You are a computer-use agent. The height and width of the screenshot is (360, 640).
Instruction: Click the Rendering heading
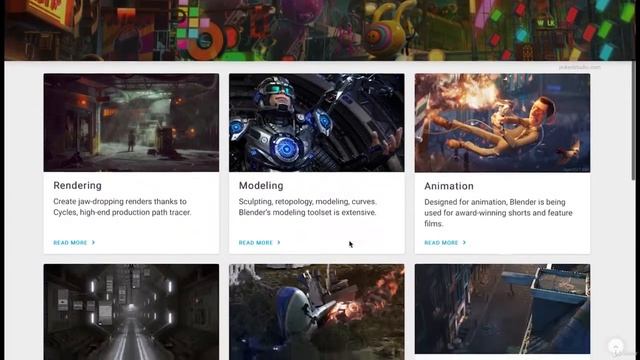click(78, 185)
